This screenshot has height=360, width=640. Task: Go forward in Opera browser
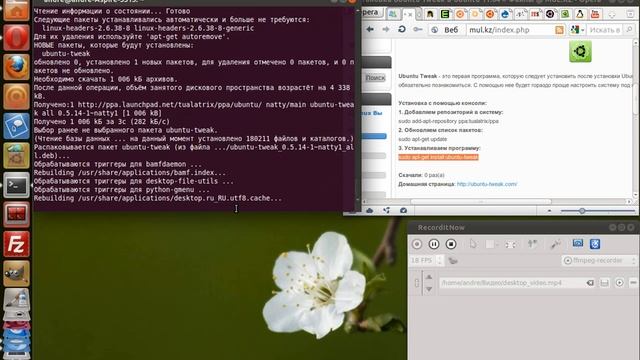pos(385,29)
